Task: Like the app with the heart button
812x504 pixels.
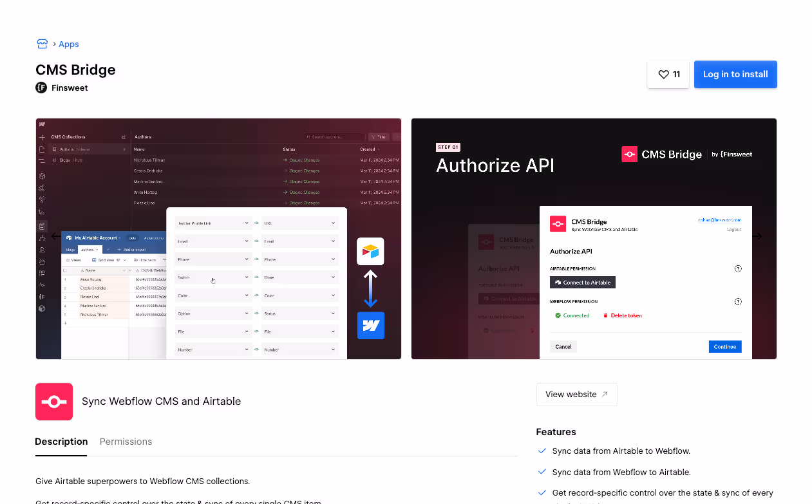Action: [x=668, y=75]
